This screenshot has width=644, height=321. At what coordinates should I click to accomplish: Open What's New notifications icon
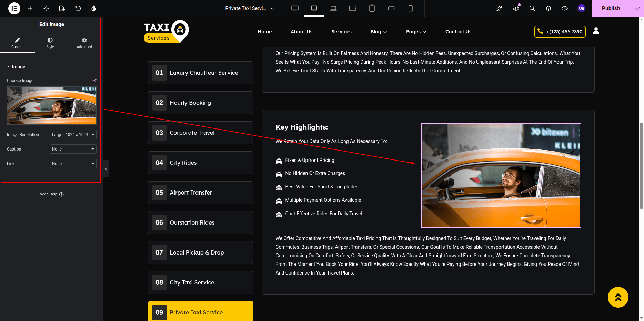[x=516, y=8]
